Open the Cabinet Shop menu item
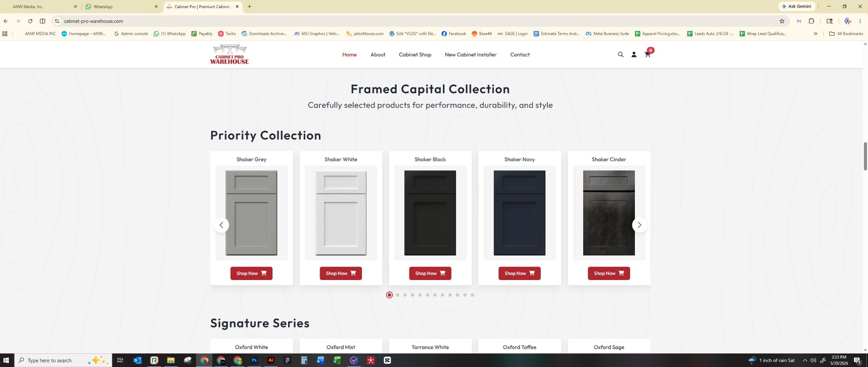 (x=415, y=55)
